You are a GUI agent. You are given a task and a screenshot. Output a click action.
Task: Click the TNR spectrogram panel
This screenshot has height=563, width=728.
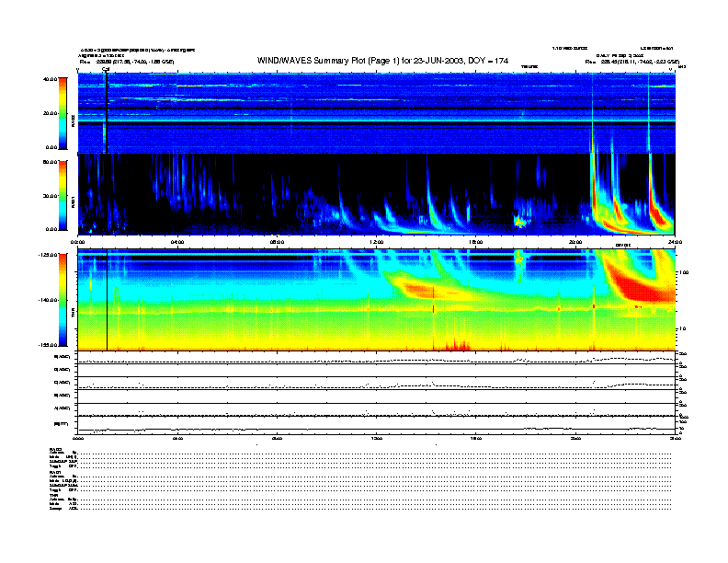click(x=376, y=300)
